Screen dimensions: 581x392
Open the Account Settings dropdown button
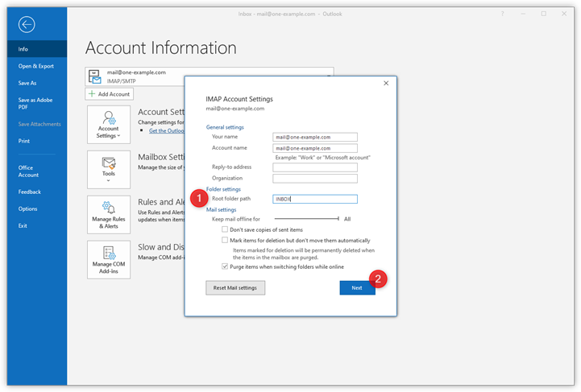[x=109, y=125]
